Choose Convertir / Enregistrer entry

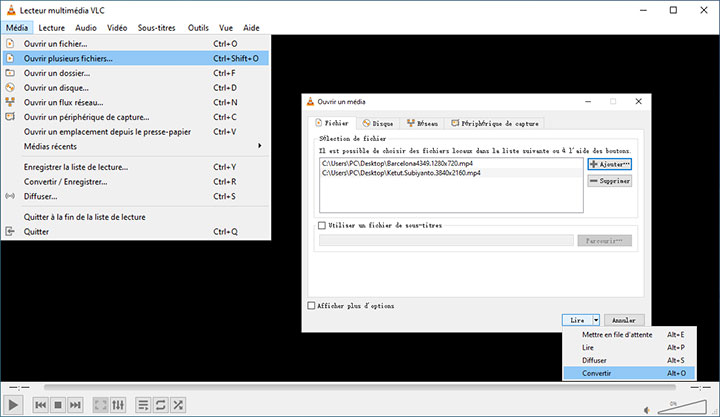[135, 182]
